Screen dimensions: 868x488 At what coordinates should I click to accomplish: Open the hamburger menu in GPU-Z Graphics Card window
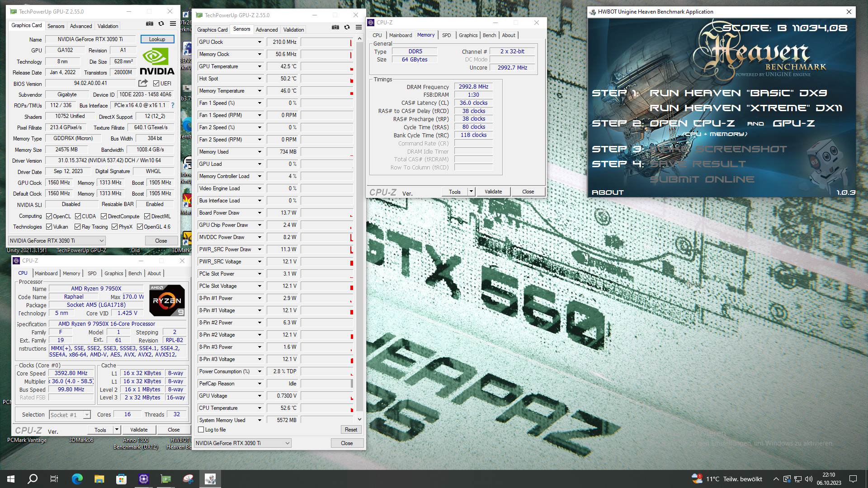tap(173, 24)
